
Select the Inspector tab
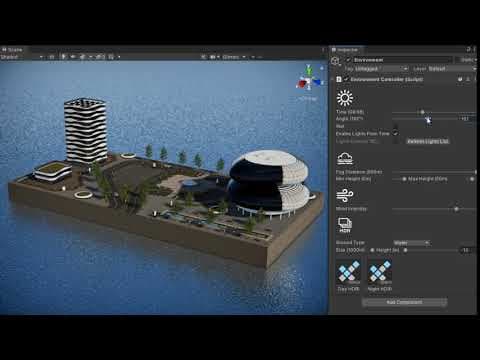(x=345, y=50)
